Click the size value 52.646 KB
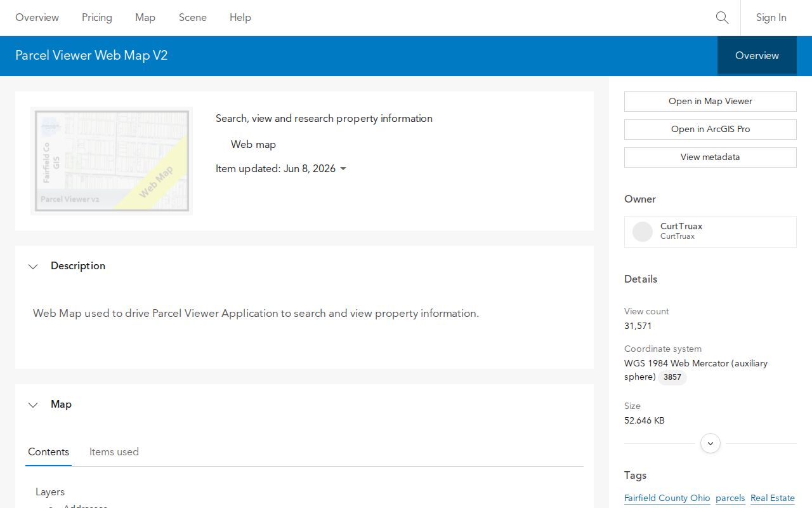This screenshot has height=508, width=812. point(645,421)
